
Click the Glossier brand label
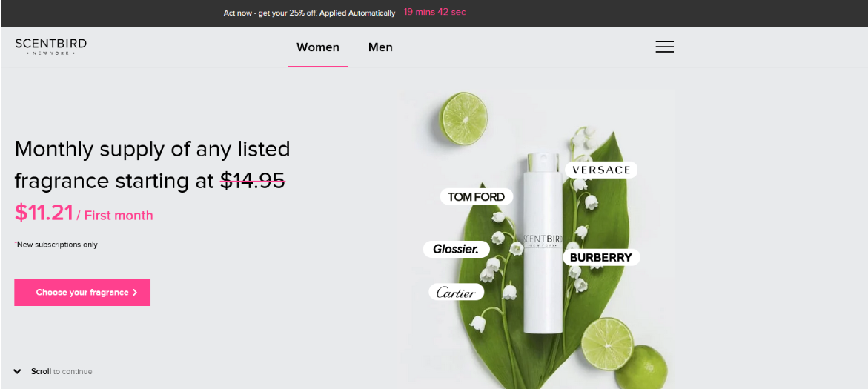coord(456,249)
